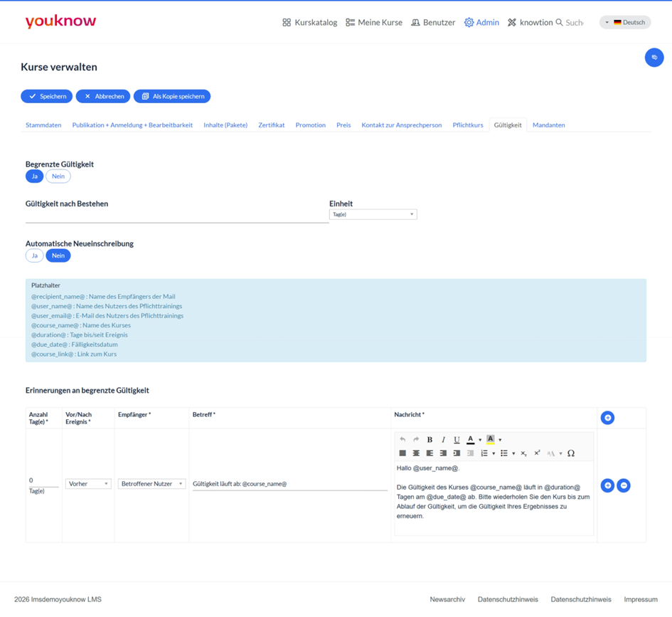Remove reminder row with minus button

point(624,485)
